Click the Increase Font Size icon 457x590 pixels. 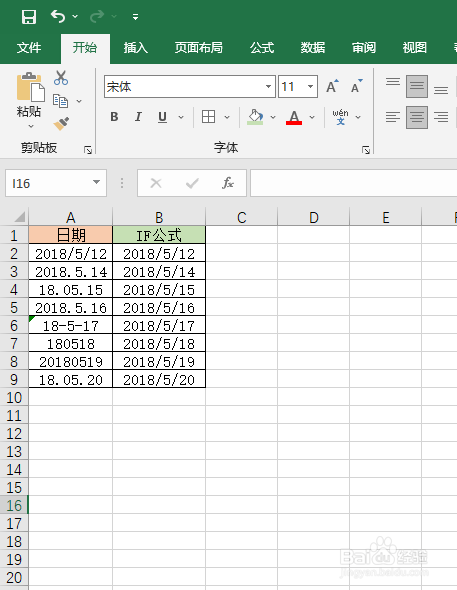[x=332, y=86]
